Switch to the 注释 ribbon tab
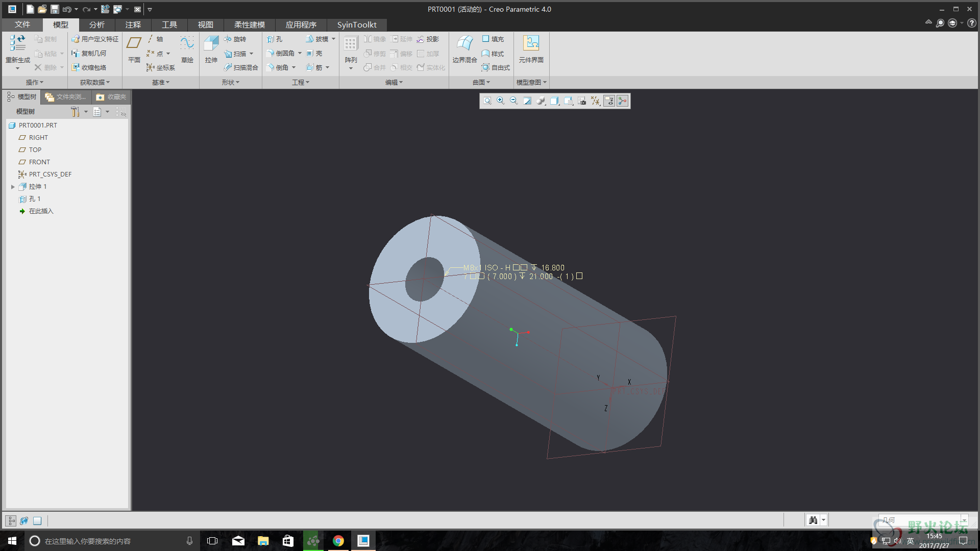Viewport: 980px width, 551px height. (133, 24)
